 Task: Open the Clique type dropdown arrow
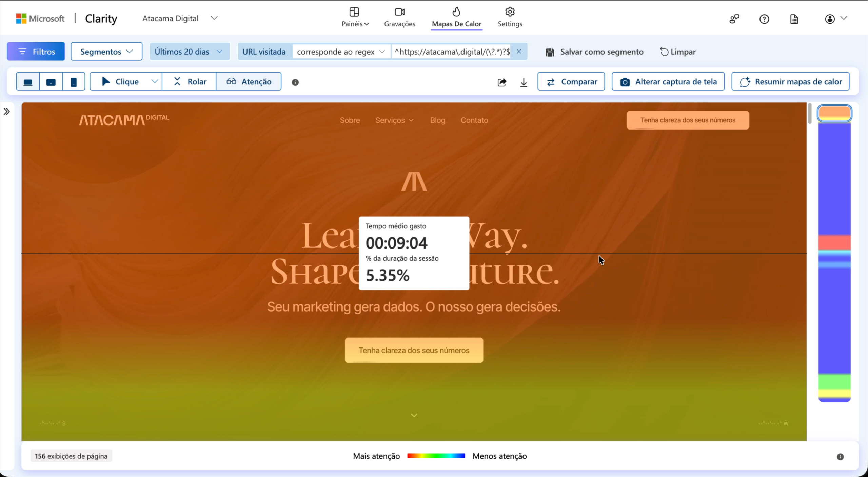(155, 82)
